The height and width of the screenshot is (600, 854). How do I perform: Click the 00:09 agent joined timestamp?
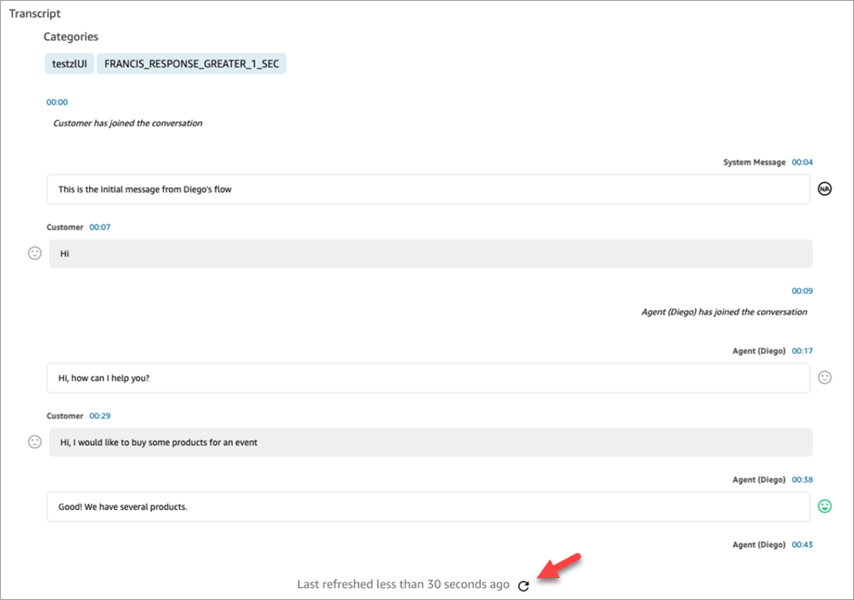coord(804,290)
